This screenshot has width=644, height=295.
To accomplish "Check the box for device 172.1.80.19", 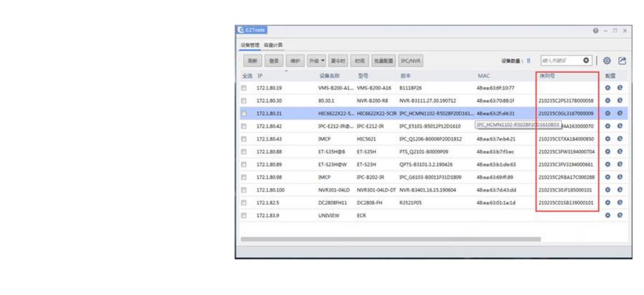I will click(x=244, y=88).
